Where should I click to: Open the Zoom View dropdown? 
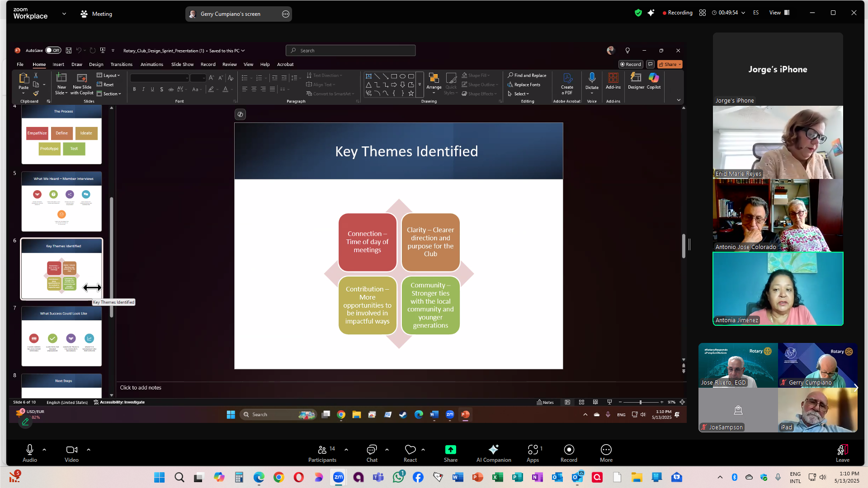779,13
